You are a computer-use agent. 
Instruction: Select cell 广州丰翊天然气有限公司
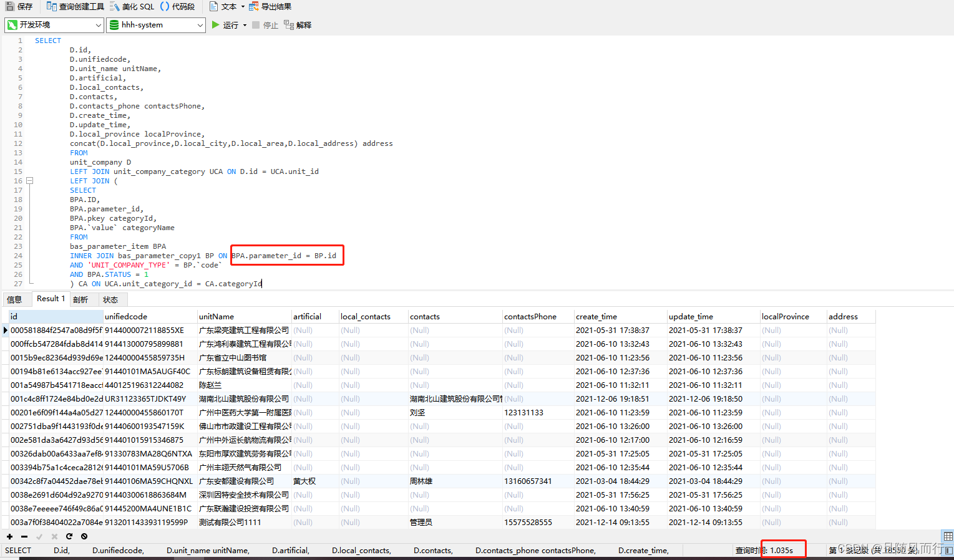[x=244, y=467]
